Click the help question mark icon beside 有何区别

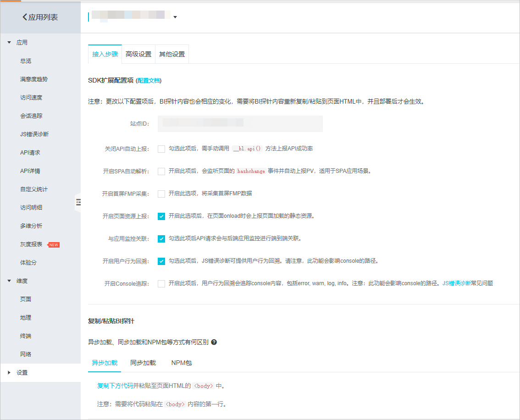[x=214, y=342]
